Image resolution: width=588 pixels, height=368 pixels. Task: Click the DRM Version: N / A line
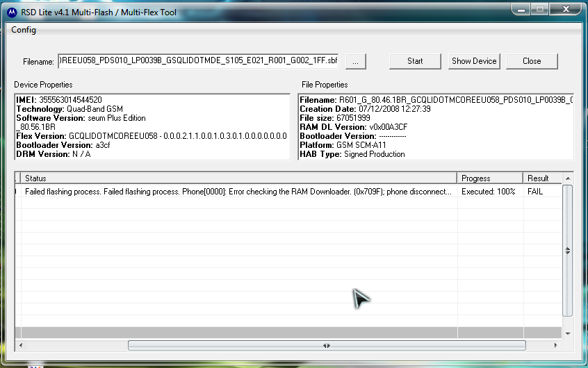click(x=54, y=154)
